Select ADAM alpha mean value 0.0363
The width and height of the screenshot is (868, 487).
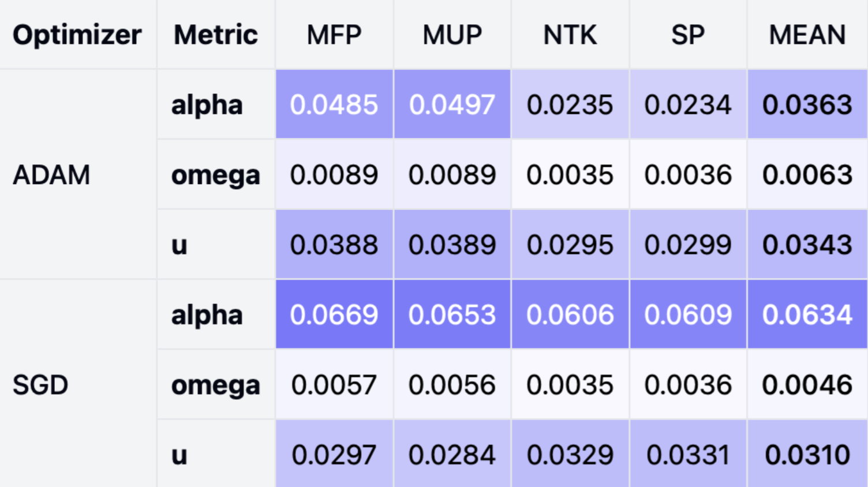point(807,104)
